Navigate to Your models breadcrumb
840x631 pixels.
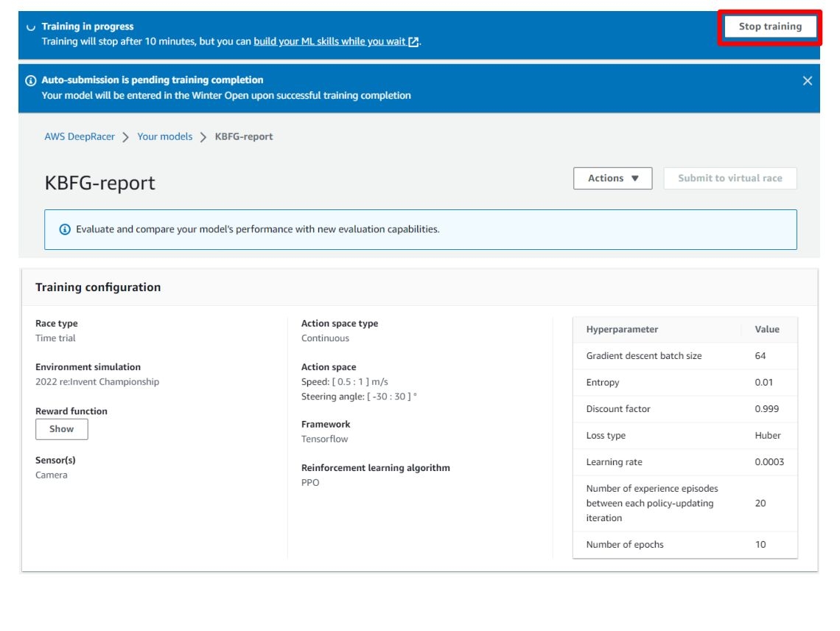tap(164, 136)
